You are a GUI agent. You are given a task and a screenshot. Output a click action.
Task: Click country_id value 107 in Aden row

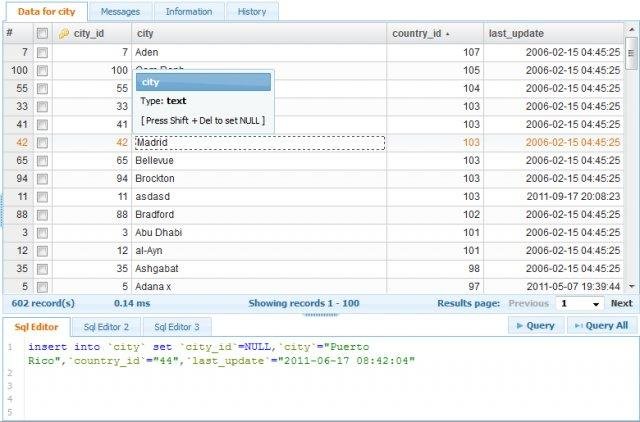[x=435, y=53]
